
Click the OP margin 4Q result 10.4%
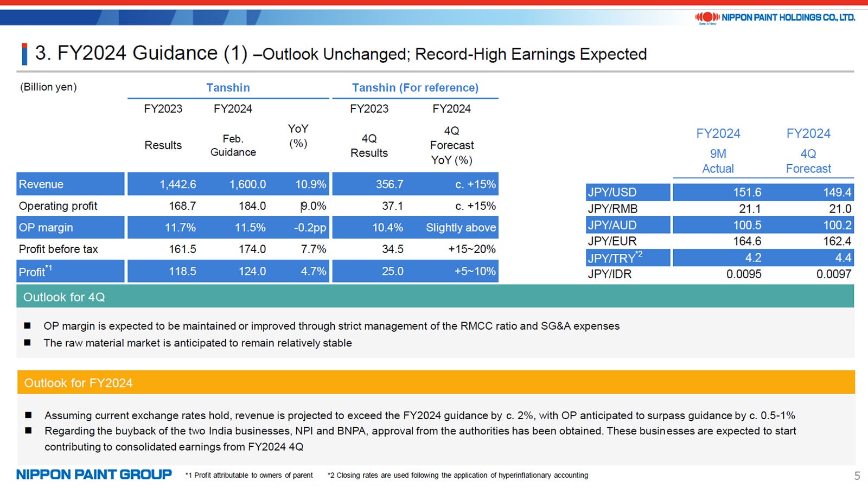point(387,228)
